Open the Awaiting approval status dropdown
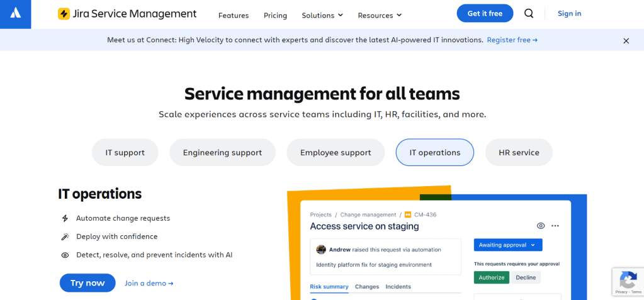Image resolution: width=644 pixels, height=300 pixels. point(507,245)
